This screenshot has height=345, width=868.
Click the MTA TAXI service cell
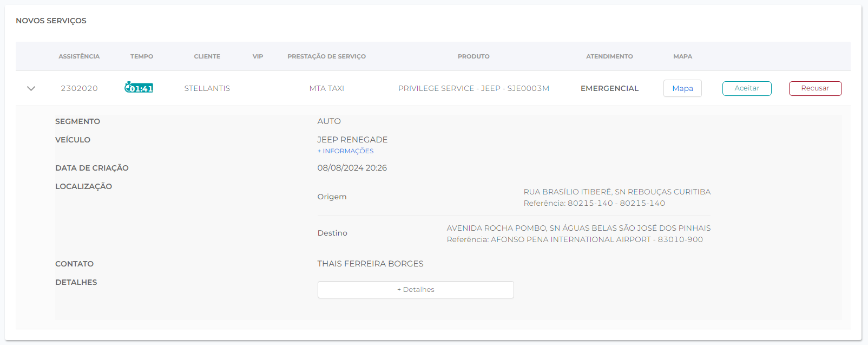(326, 88)
